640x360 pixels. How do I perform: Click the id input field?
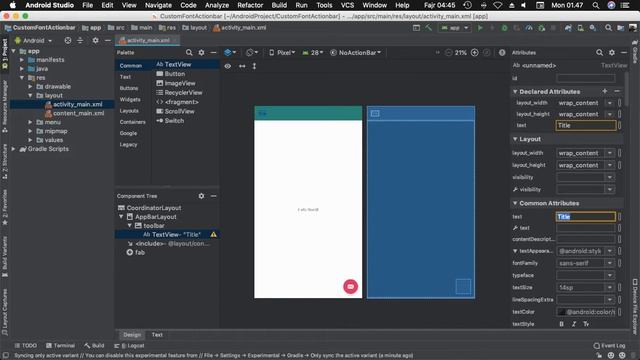586,78
